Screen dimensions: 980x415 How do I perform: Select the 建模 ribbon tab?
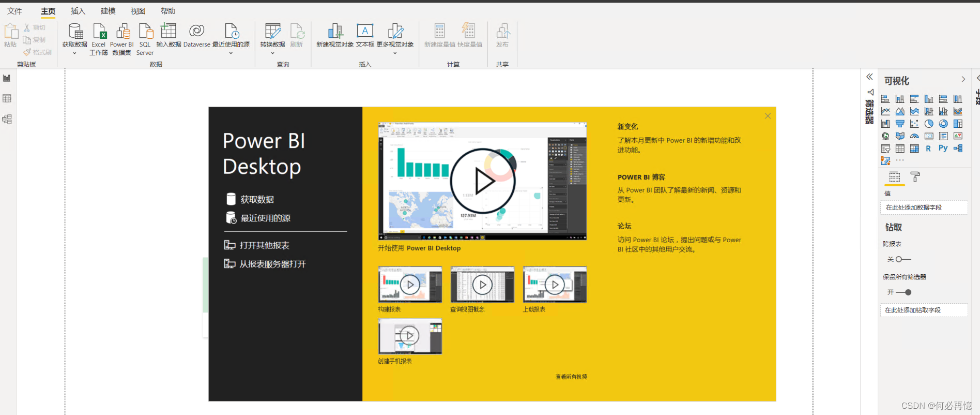[108, 11]
